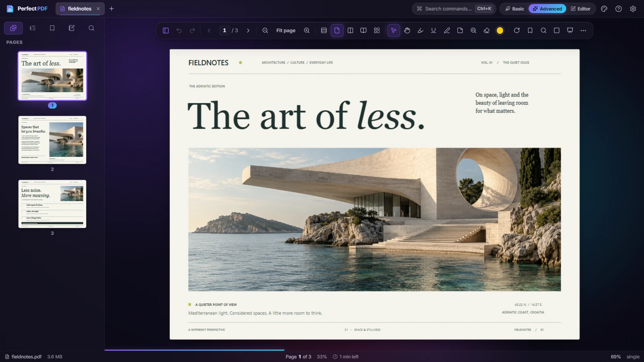Click the rotate page icon

(x=517, y=31)
